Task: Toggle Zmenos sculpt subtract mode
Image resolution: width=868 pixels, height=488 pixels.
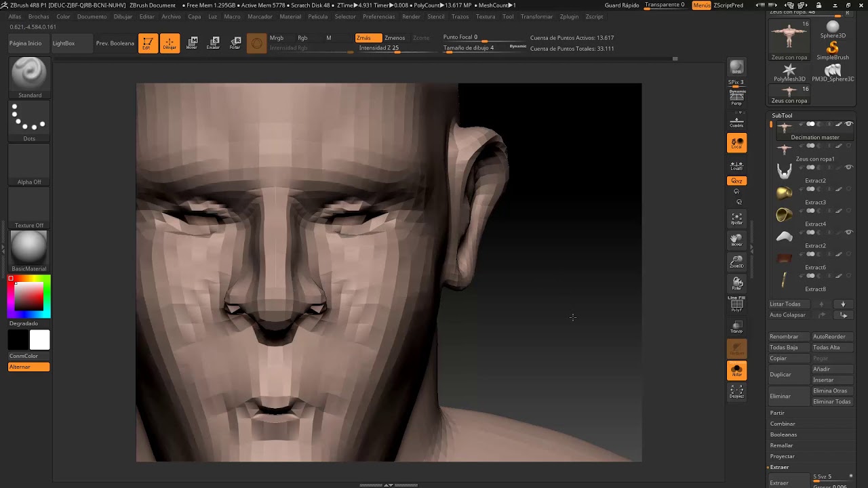Action: click(395, 38)
